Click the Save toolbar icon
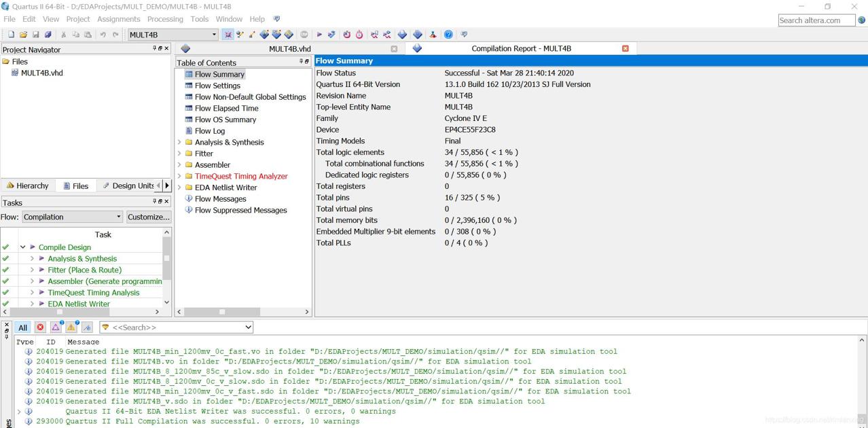Image resolution: width=868 pixels, height=428 pixels. pyautogui.click(x=35, y=35)
